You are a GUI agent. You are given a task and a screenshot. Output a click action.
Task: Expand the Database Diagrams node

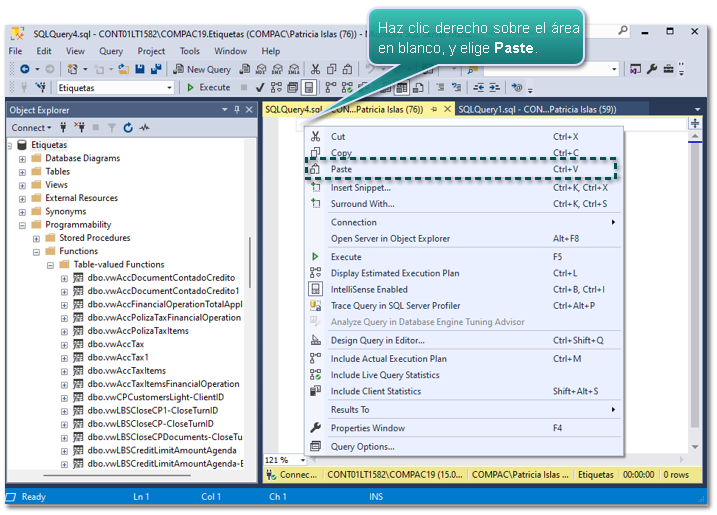click(22, 159)
